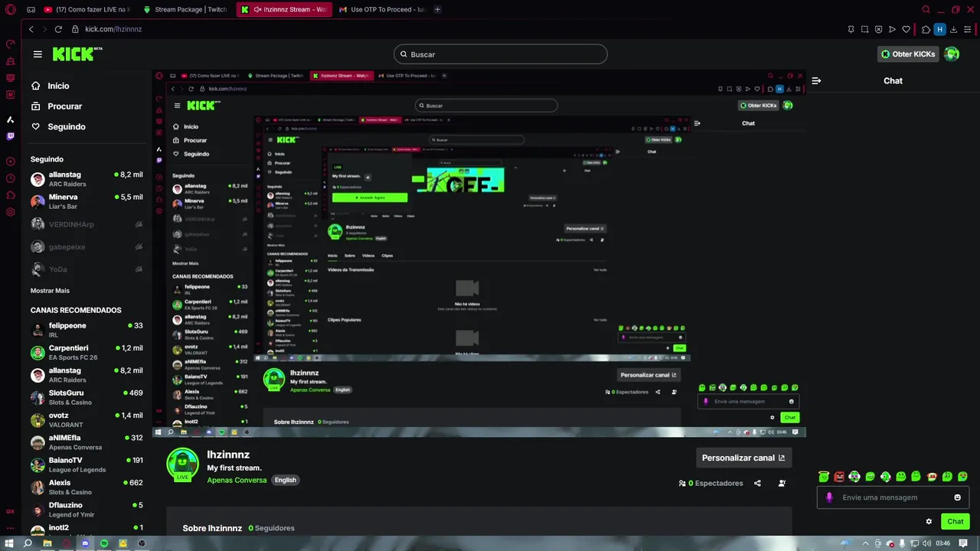Click the stream share icon
Viewport: 980px width, 551px height.
757,483
